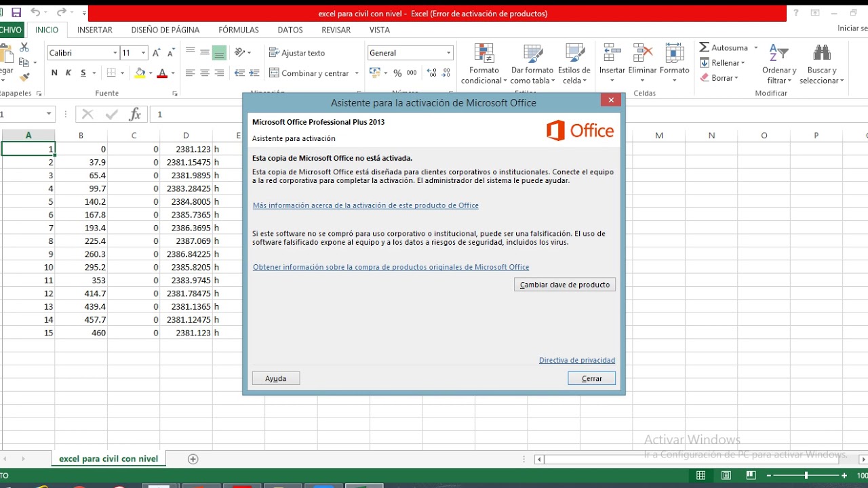Open link about buying original Office products

coord(391,267)
